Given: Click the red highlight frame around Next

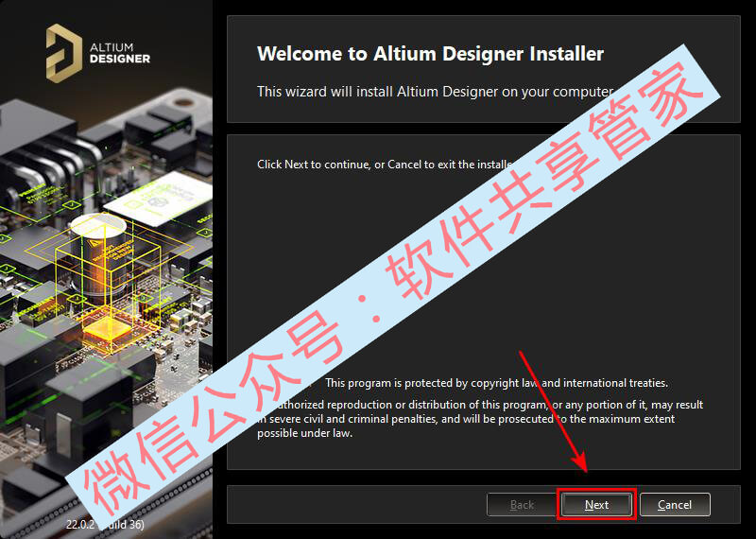Looking at the screenshot, I should 596,504.
